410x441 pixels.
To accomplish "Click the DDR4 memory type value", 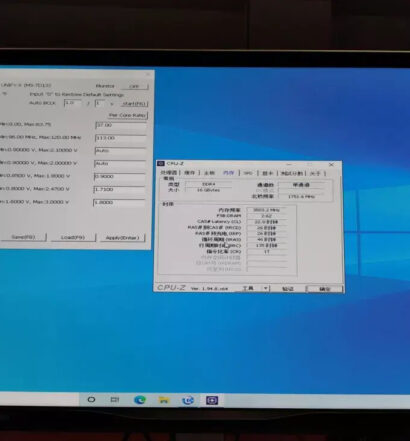I will tap(209, 184).
